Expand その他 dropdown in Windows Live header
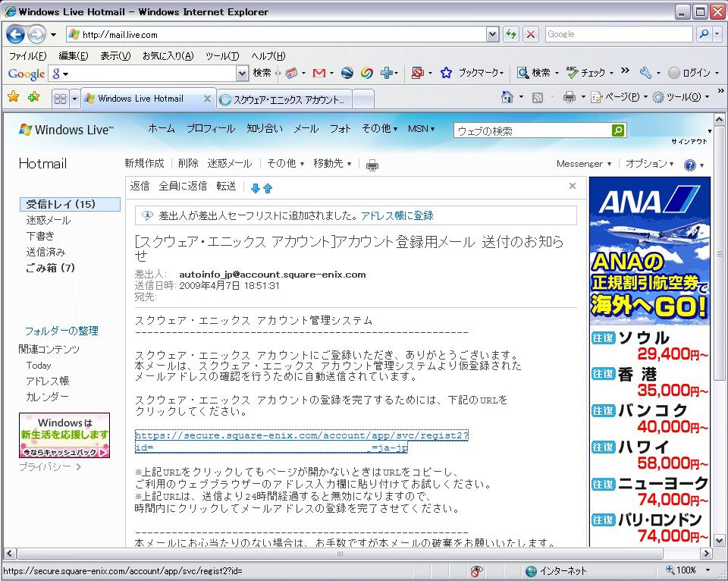 click(x=379, y=128)
